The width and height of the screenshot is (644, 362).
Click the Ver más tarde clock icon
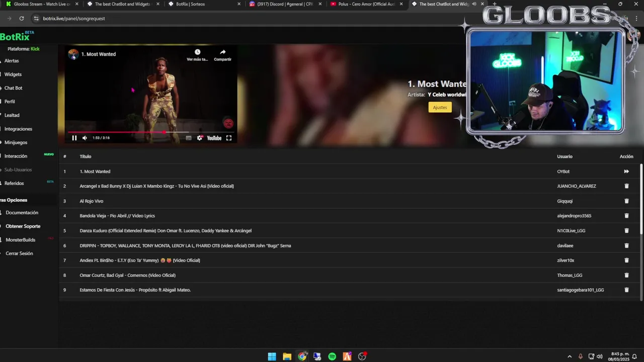tap(197, 52)
